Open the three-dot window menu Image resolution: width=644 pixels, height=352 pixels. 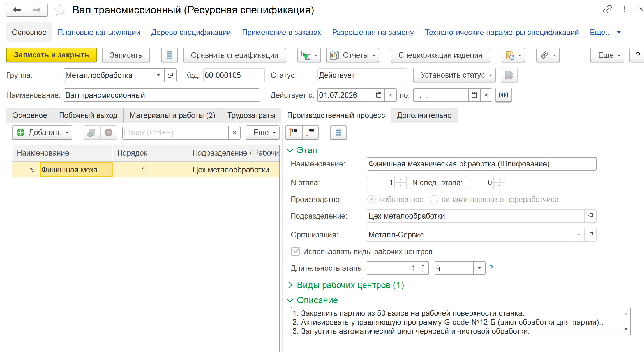[624, 10]
